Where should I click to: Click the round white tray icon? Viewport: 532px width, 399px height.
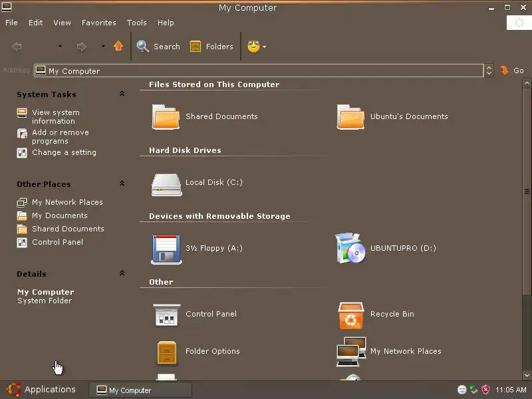(462, 390)
